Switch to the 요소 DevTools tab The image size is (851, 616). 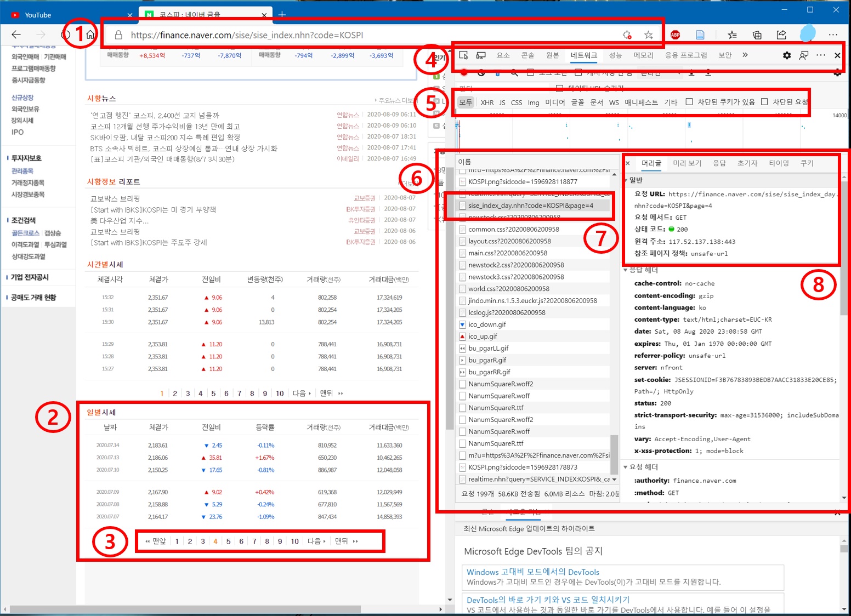click(503, 55)
